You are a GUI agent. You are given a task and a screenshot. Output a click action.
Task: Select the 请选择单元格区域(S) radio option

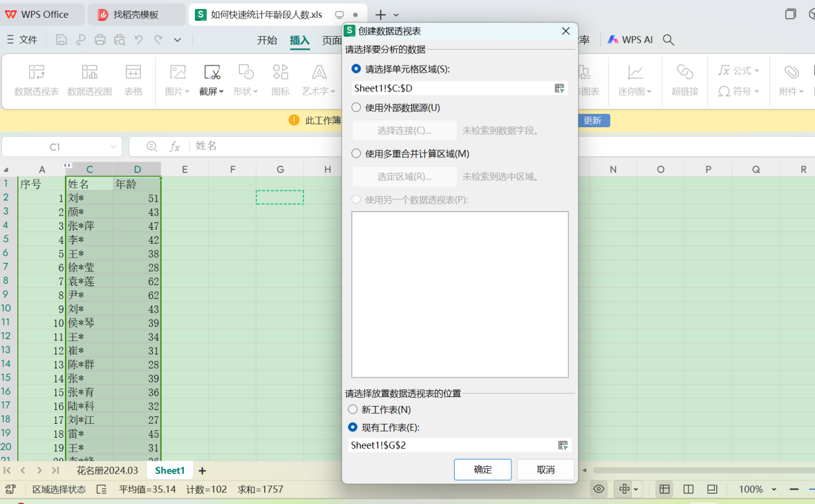(356, 69)
